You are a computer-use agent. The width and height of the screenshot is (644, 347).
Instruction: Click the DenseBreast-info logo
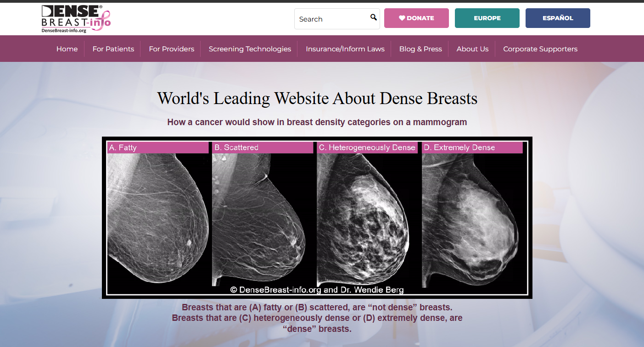[x=76, y=19]
